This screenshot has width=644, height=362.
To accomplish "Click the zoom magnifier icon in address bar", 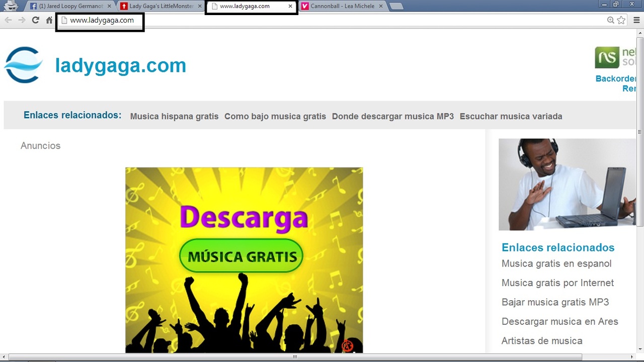I will point(611,20).
